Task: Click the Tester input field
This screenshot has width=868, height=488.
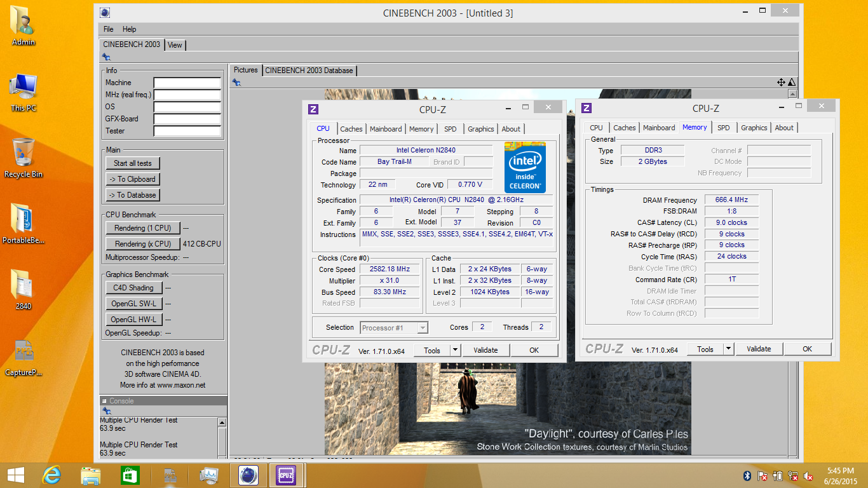Action: click(x=187, y=131)
